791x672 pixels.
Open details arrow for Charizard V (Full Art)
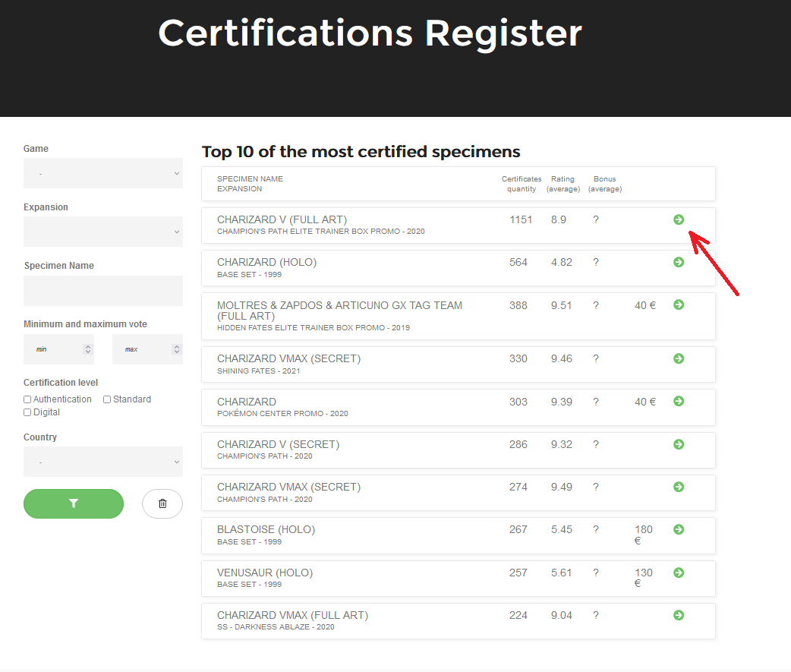click(679, 219)
